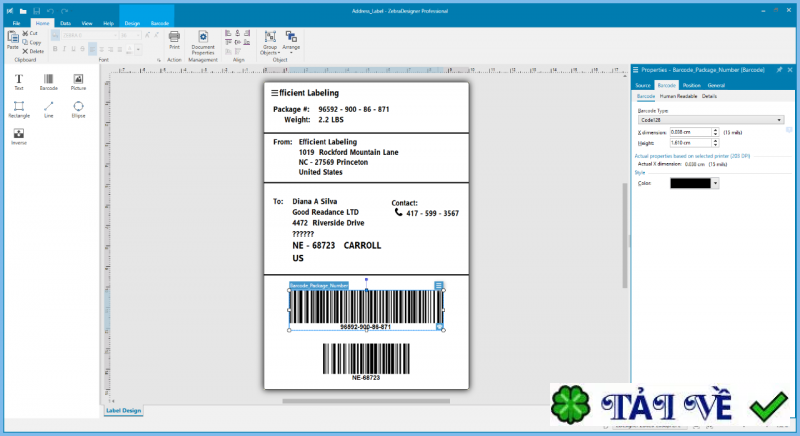Select the Barcode tool in toolbox
Image resolution: width=800 pixels, height=436 pixels.
click(48, 80)
